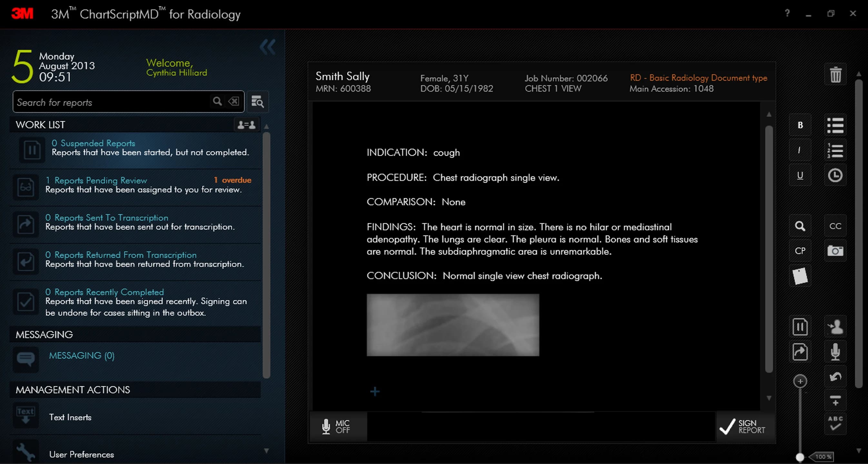The height and width of the screenshot is (464, 868).
Task: Insert a numbered list
Action: coord(835,150)
